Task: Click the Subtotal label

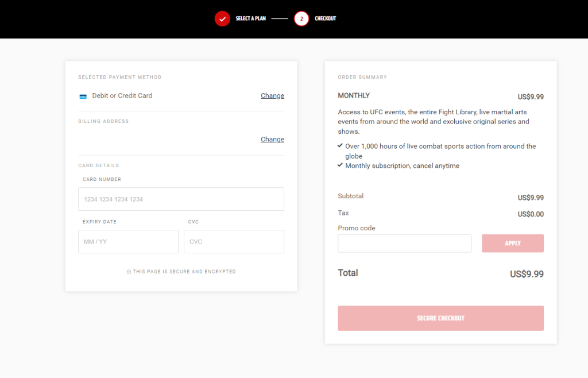Action: (351, 196)
